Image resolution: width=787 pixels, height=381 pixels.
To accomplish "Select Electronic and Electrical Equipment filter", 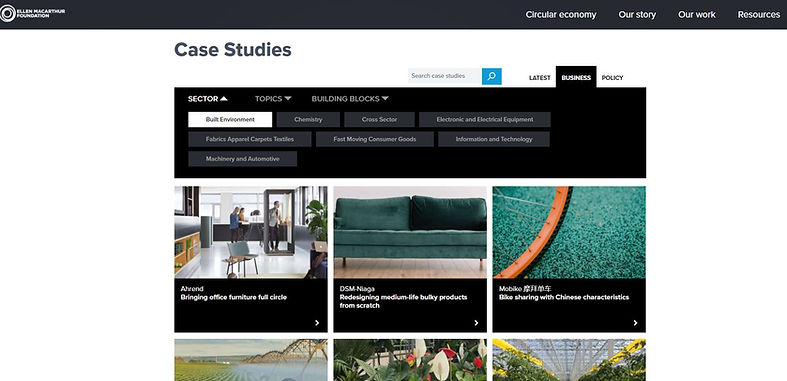I will pos(485,119).
